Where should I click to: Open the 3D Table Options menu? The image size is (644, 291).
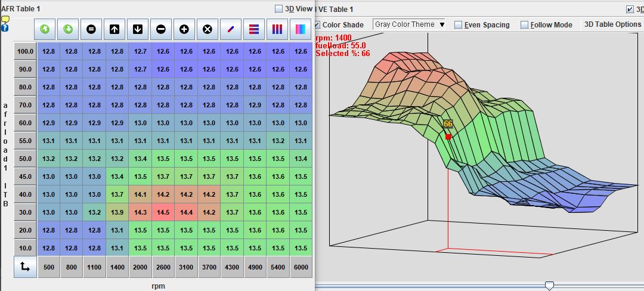[612, 24]
